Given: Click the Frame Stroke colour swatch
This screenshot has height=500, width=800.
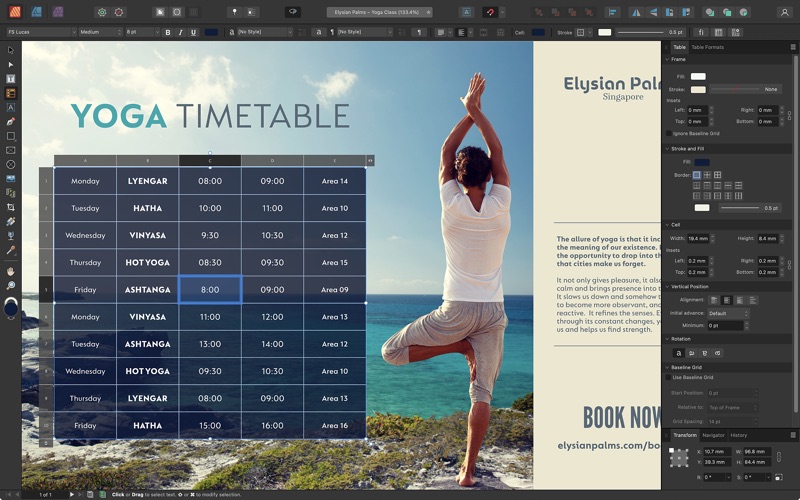Looking at the screenshot, I should point(698,89).
